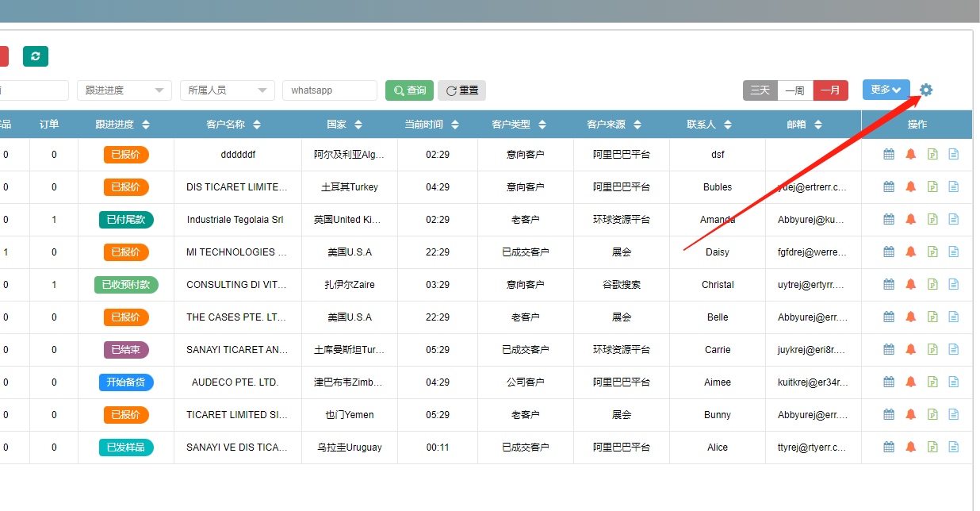Click the 重置 reset button
The height and width of the screenshot is (511, 980).
(461, 90)
